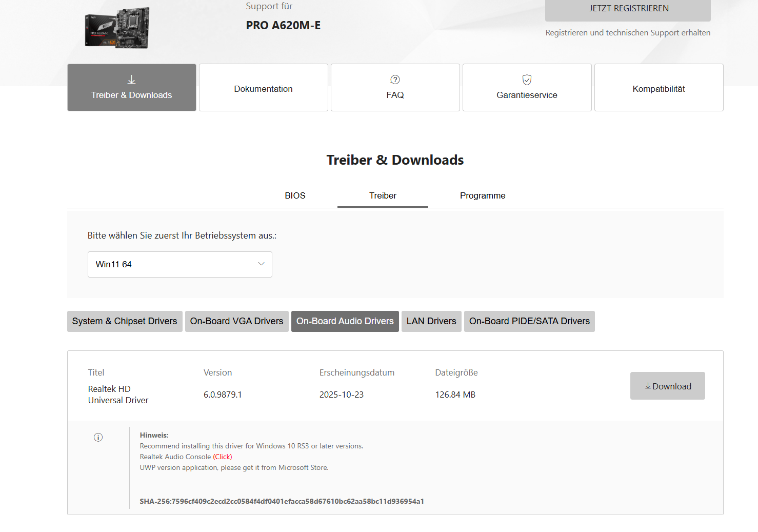Image resolution: width=758 pixels, height=532 pixels.
Task: Show On-Board PIDE/SATA Drivers
Action: click(529, 321)
